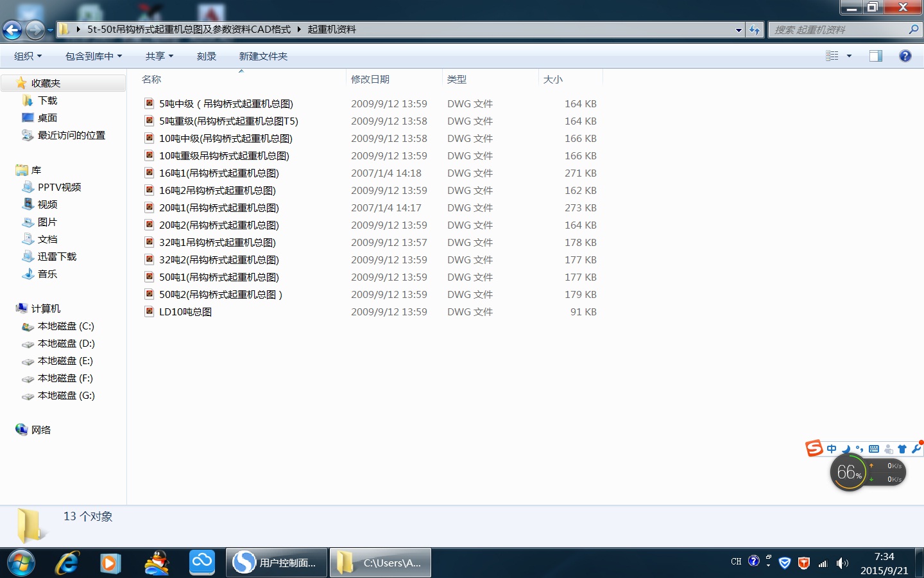Toggle the half/full-width moon icon
This screenshot has width=924, height=578.
tap(846, 449)
